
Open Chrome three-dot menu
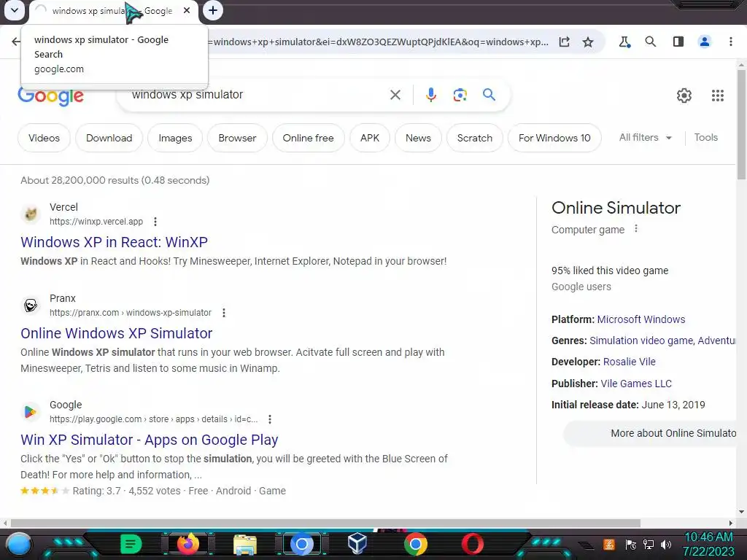coord(731,42)
